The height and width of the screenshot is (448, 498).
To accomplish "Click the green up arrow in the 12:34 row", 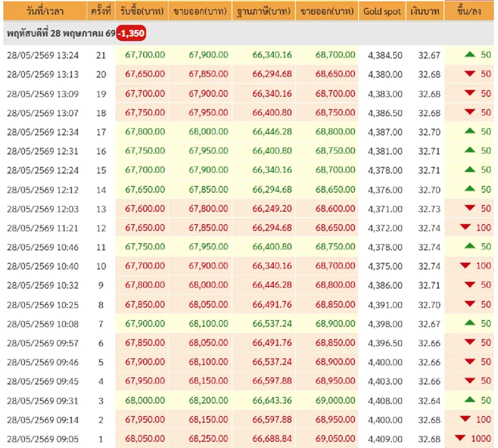I will pyautogui.click(x=470, y=131).
